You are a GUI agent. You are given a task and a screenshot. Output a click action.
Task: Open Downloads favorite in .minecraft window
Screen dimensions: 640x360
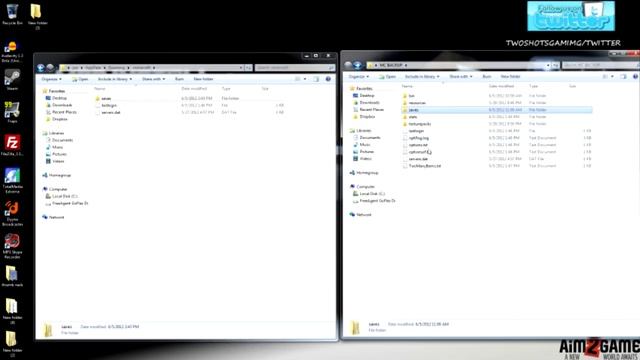[x=62, y=105]
